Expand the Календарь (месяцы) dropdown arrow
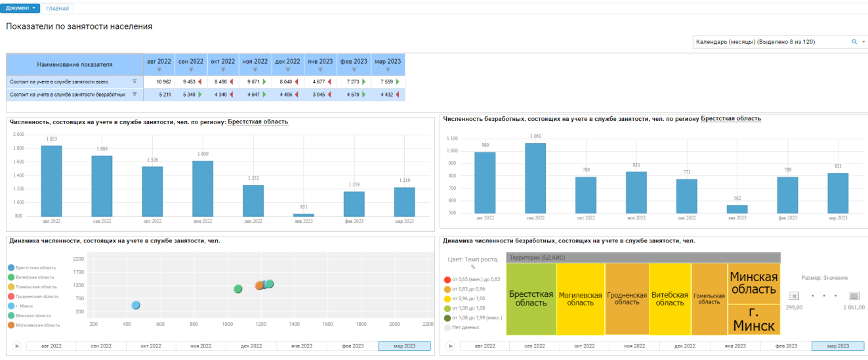868x360 pixels. [x=863, y=41]
